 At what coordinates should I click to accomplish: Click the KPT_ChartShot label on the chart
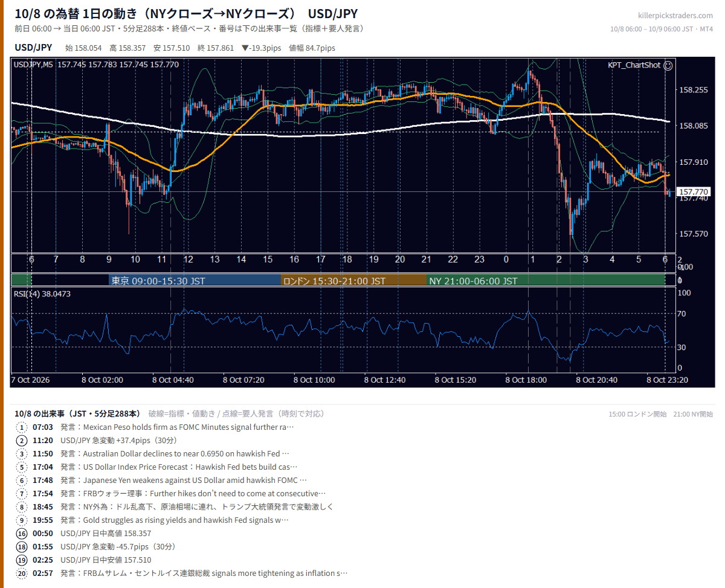click(634, 65)
